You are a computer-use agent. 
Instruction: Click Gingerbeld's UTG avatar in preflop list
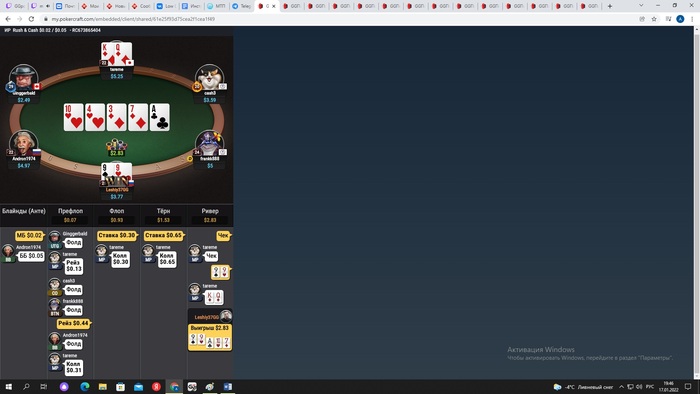coord(54,237)
